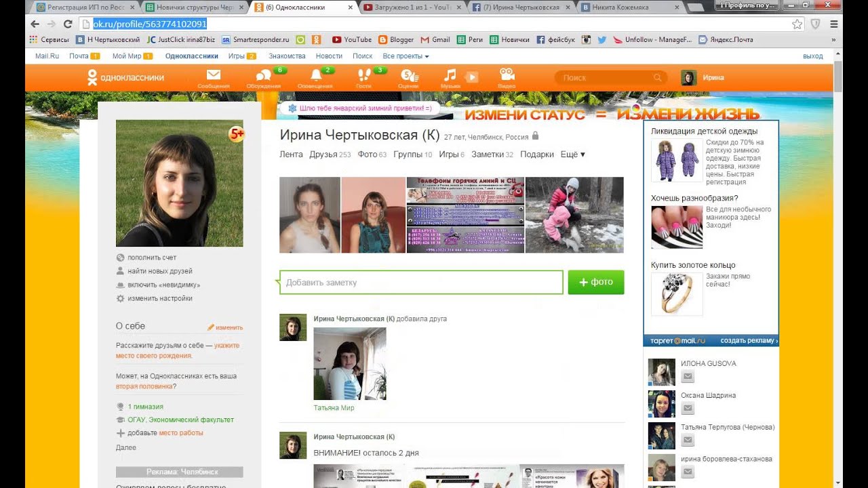Open Заметки 32 tab

pyautogui.click(x=492, y=155)
